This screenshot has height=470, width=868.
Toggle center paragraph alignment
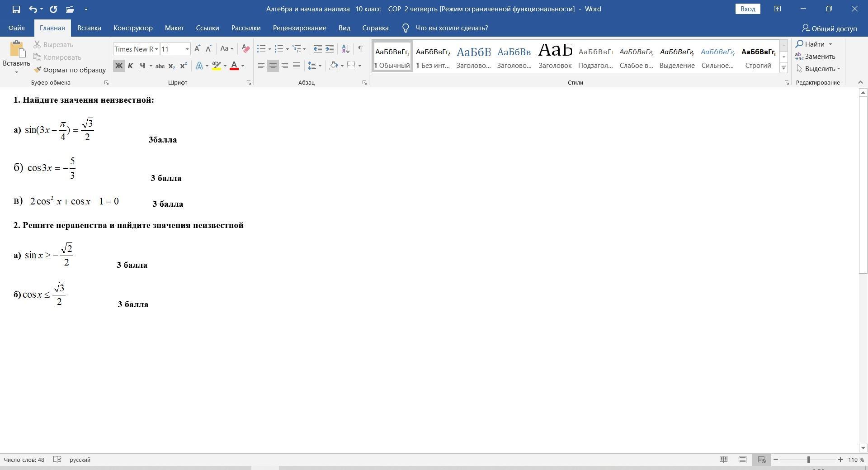(x=273, y=66)
